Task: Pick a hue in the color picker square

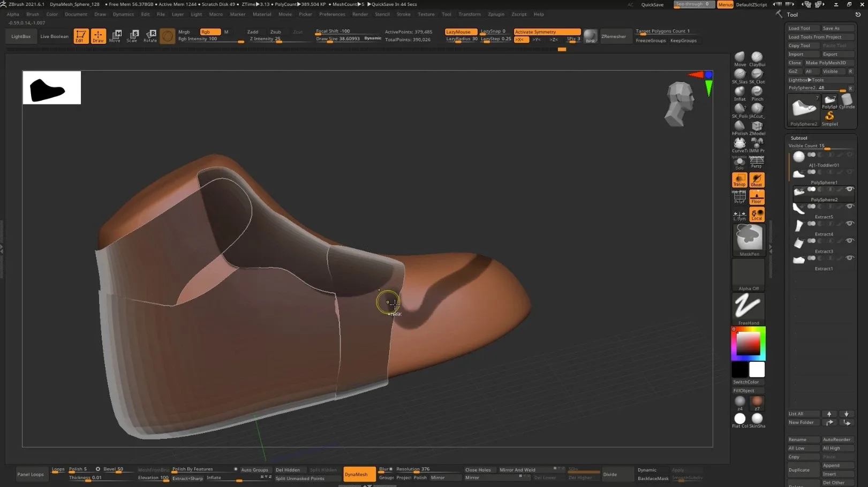Action: click(x=748, y=344)
